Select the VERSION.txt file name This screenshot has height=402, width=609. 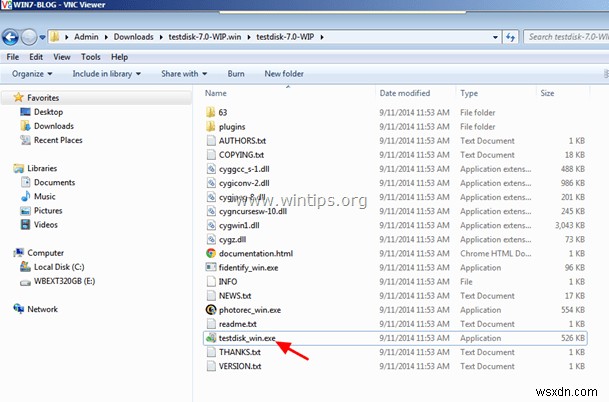coord(240,366)
